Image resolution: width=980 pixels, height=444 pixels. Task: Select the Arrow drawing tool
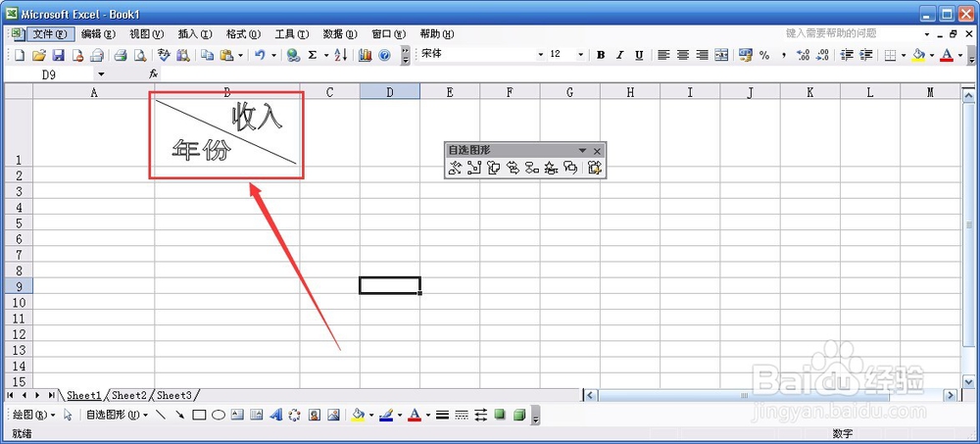click(x=180, y=415)
